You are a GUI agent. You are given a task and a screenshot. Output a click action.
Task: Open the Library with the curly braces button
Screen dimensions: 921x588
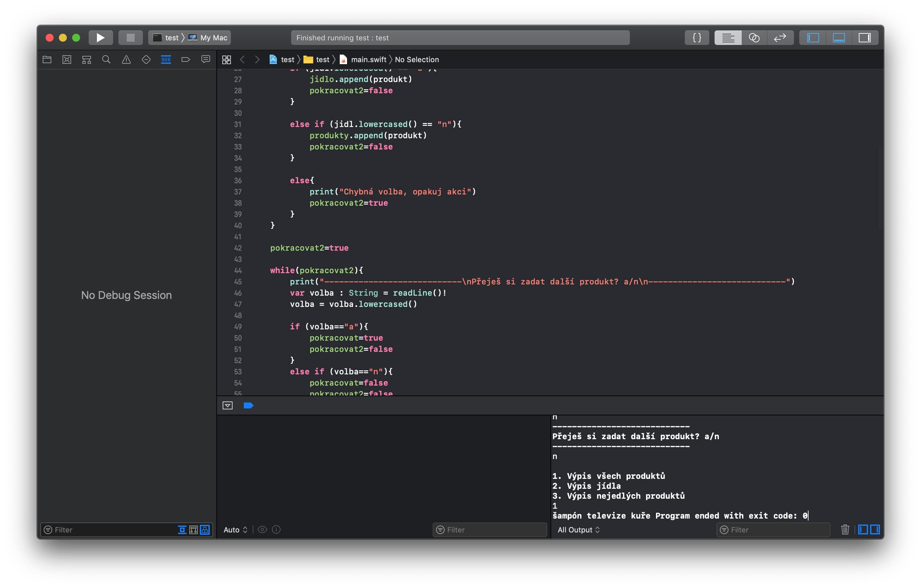[697, 37]
